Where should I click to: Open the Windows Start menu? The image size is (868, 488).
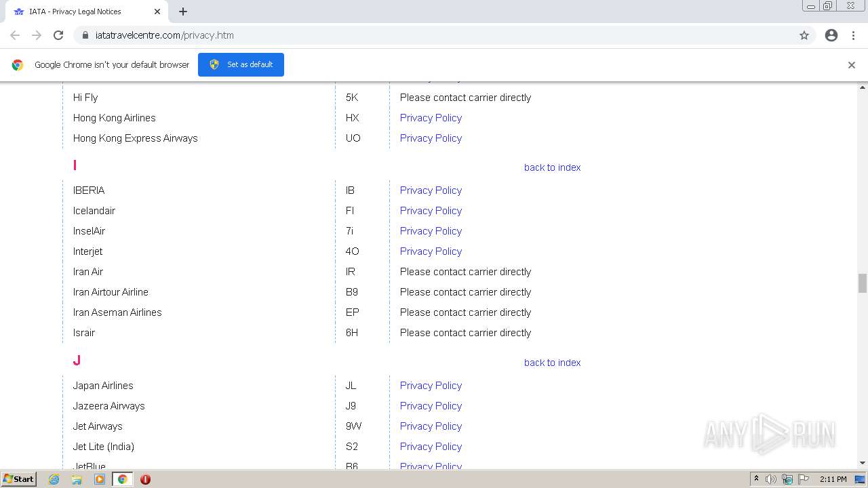click(18, 479)
